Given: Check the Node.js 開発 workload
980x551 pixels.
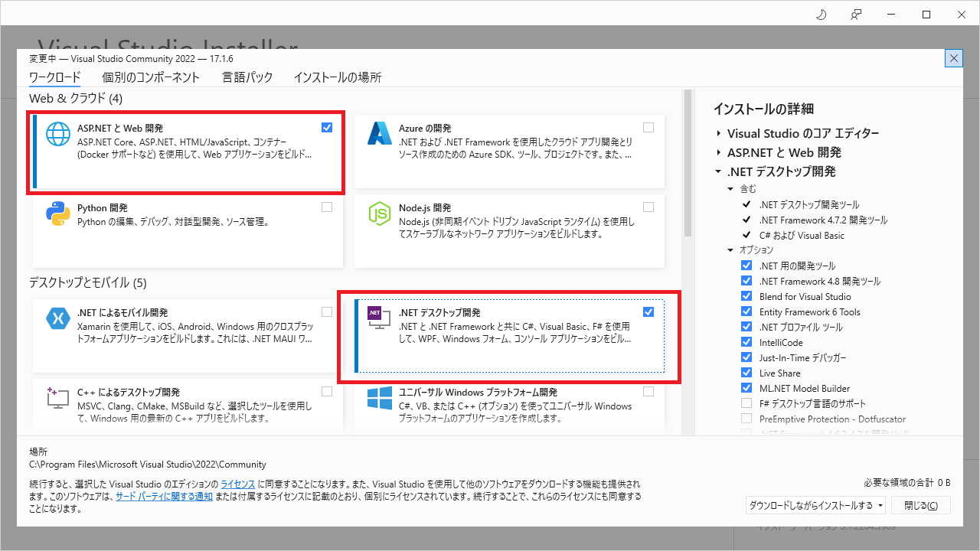Looking at the screenshot, I should (648, 207).
